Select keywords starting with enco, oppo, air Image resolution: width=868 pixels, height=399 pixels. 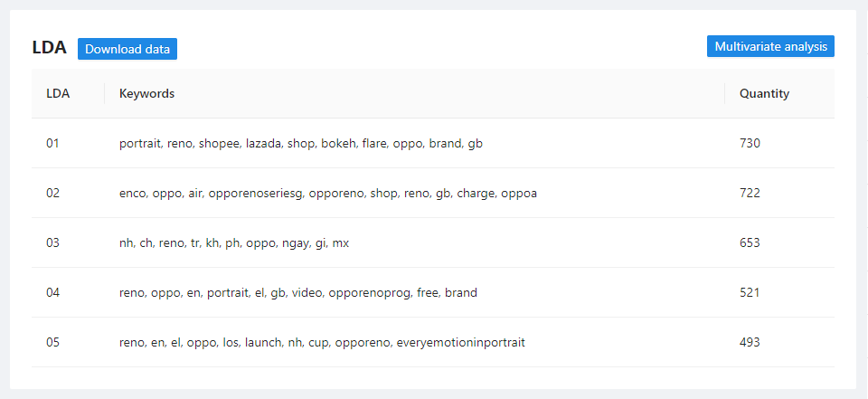click(328, 193)
